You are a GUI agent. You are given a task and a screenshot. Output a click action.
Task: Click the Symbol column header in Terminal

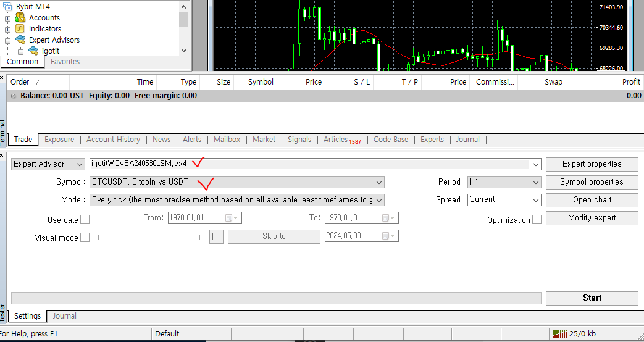pos(255,81)
